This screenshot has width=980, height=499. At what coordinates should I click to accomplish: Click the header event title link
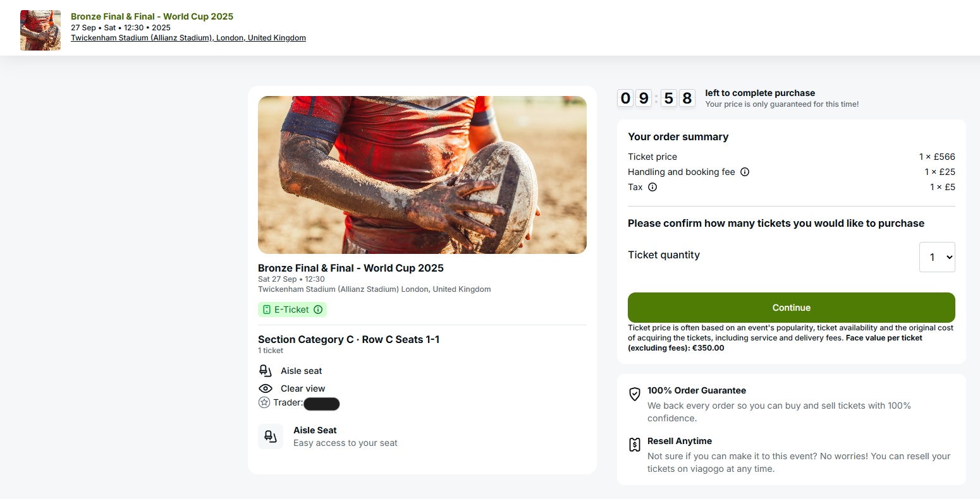[x=152, y=16]
